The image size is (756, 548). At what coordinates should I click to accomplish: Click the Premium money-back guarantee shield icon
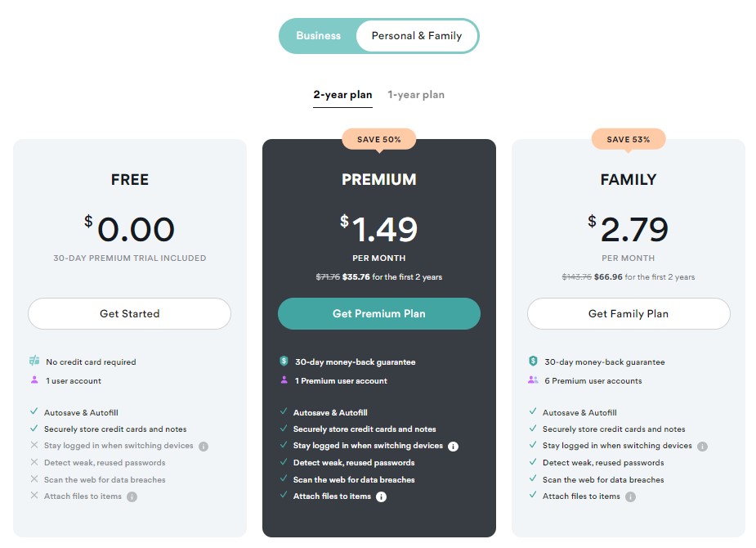click(284, 361)
